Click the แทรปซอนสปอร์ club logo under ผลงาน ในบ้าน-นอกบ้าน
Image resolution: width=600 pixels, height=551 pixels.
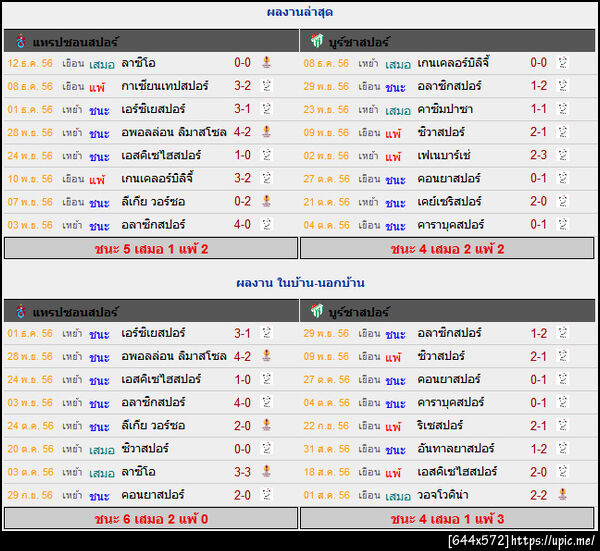[21, 311]
